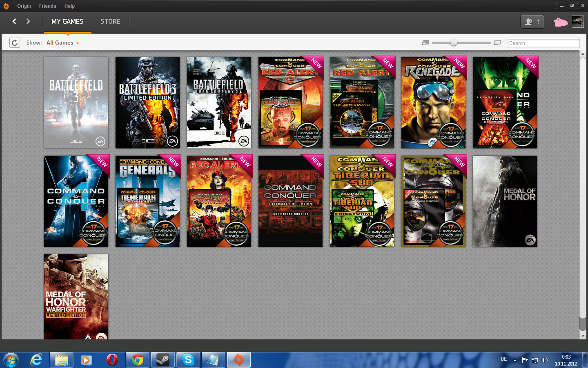Select Battlefield Bad Company 2 tile
Image resolution: width=588 pixels, height=368 pixels.
click(219, 103)
